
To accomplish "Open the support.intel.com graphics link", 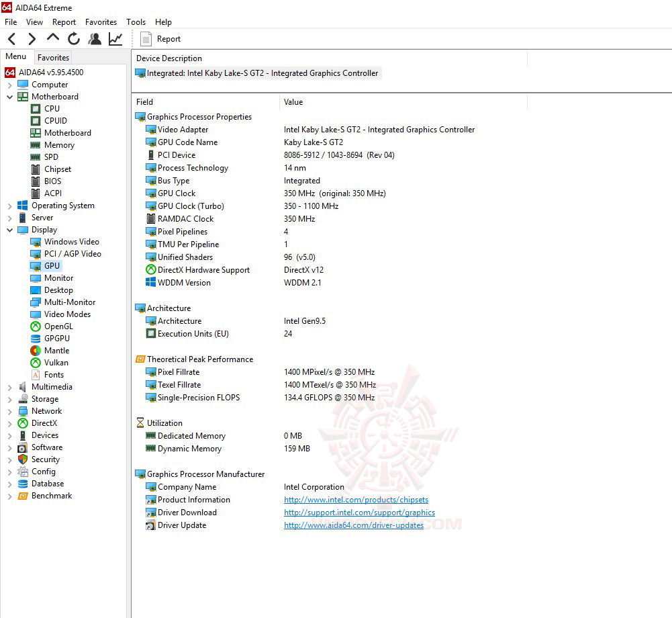I will coord(359,513).
